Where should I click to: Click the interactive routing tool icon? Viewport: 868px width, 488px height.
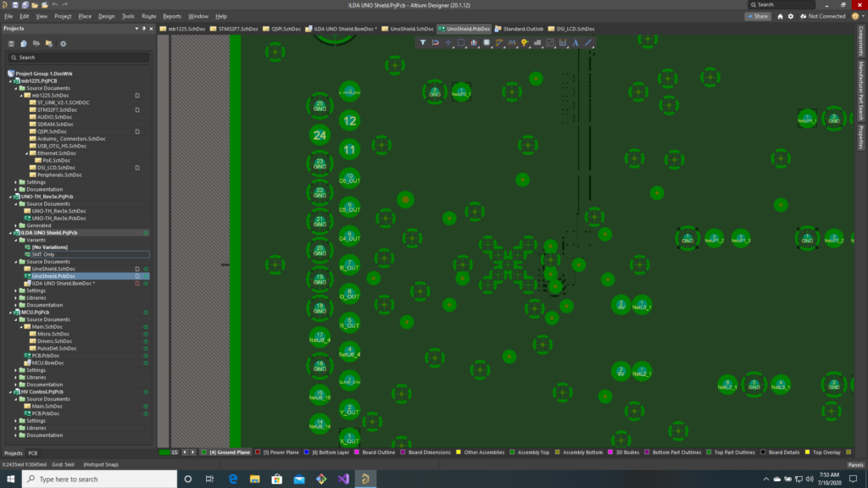coord(498,42)
